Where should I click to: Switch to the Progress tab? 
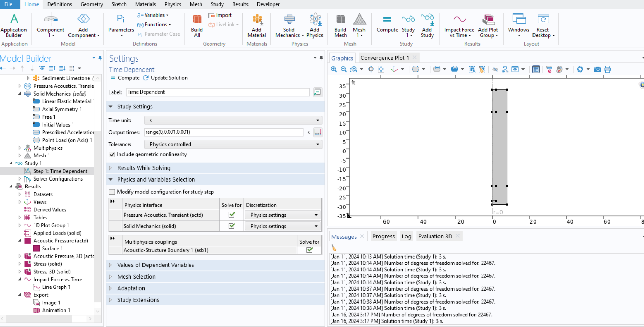point(384,236)
